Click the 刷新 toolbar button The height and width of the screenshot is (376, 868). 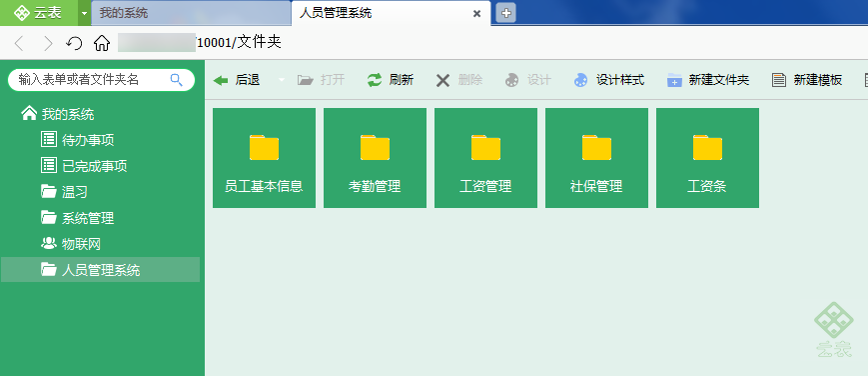click(391, 80)
